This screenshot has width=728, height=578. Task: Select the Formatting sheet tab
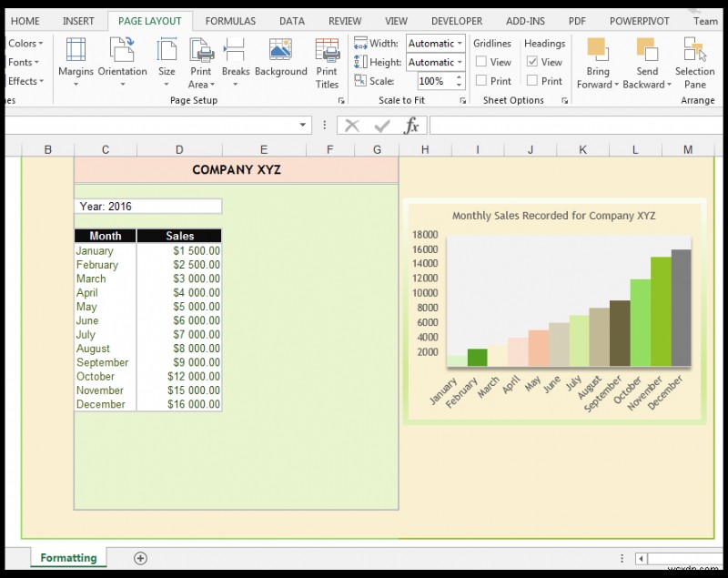click(68, 557)
